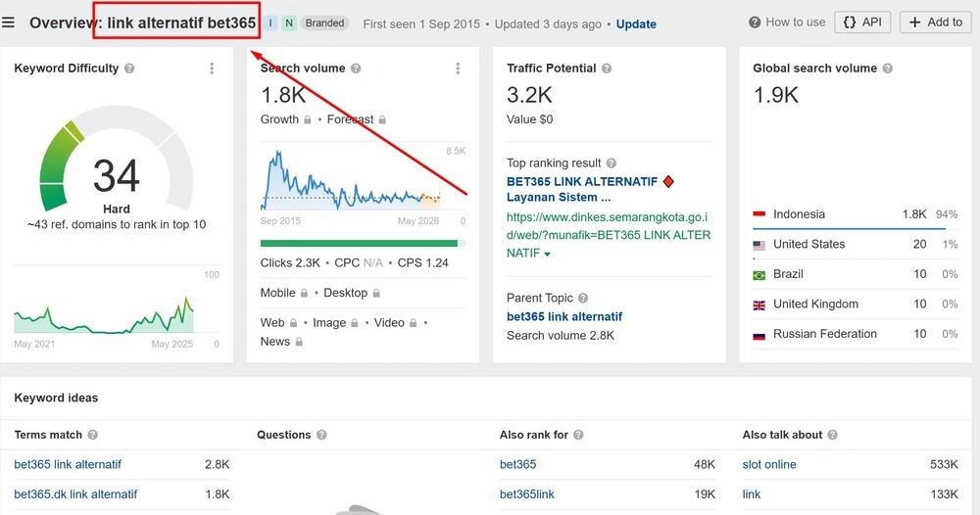Click the lock icon next to News

(299, 342)
